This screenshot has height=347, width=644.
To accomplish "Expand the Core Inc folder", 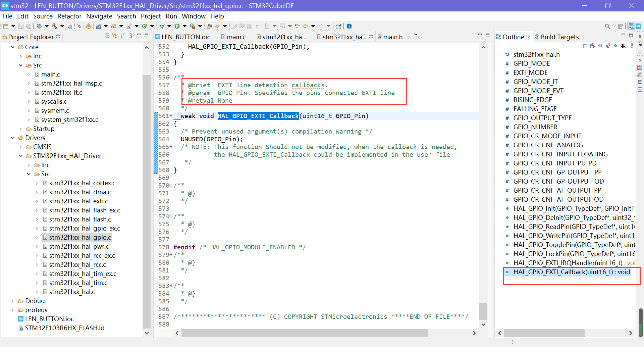I will (x=21, y=56).
